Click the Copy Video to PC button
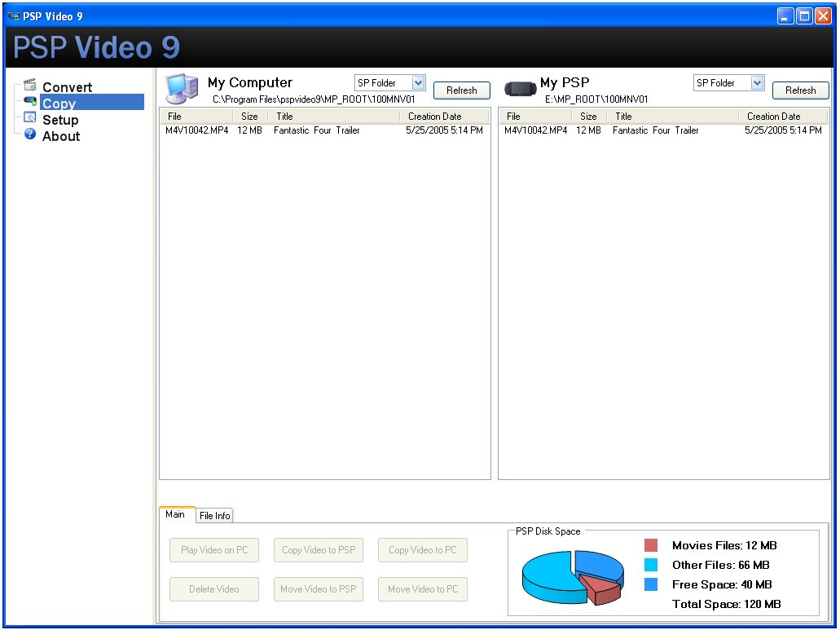This screenshot has width=840, height=630. [x=423, y=550]
